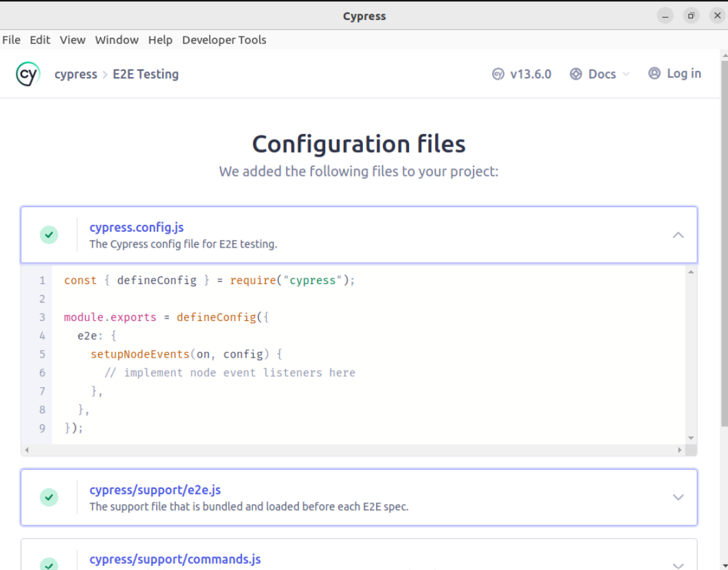Open the Developer Tools menu

[x=223, y=40]
